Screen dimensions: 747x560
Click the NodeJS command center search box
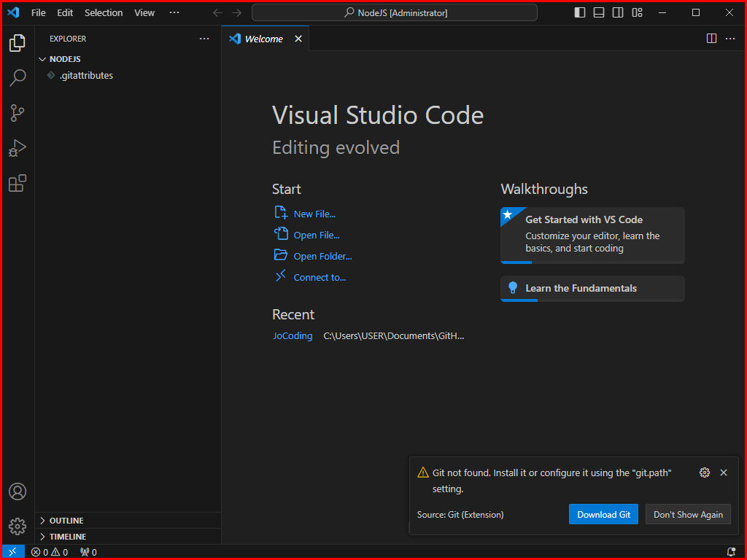395,13
